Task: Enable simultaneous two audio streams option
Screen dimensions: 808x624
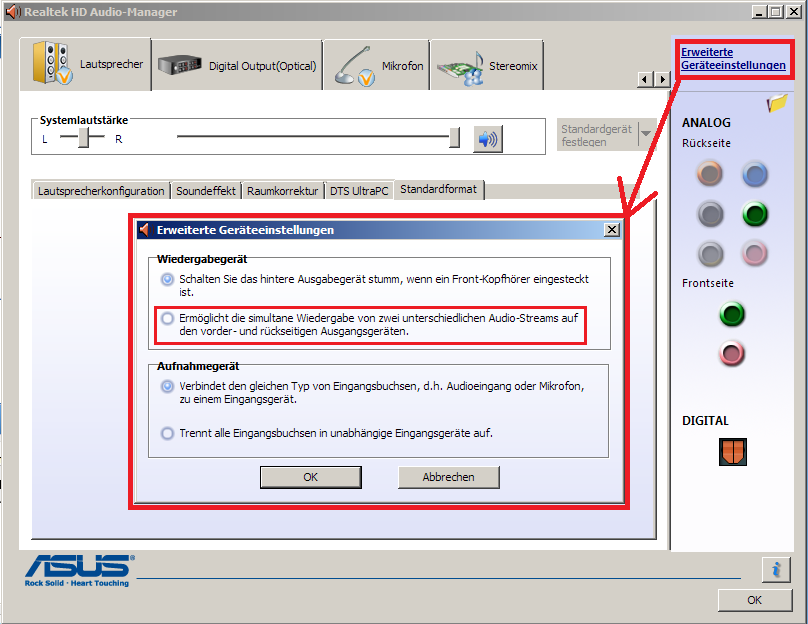Action: (167, 318)
